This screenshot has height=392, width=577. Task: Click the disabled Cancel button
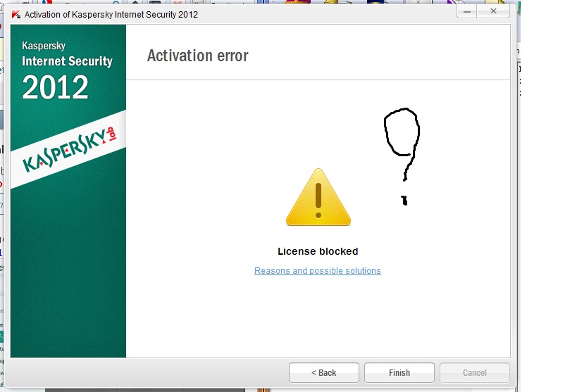click(475, 372)
